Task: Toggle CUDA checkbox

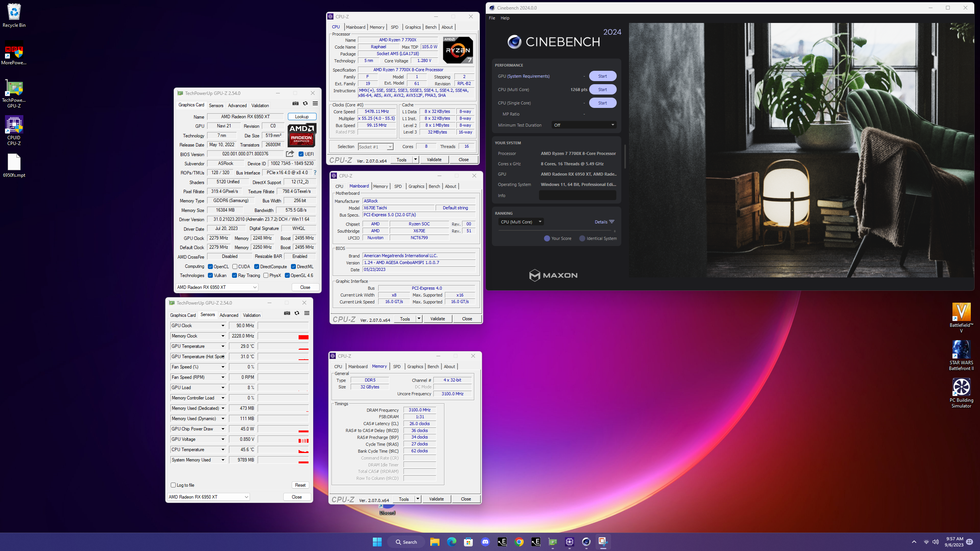Action: (x=235, y=267)
